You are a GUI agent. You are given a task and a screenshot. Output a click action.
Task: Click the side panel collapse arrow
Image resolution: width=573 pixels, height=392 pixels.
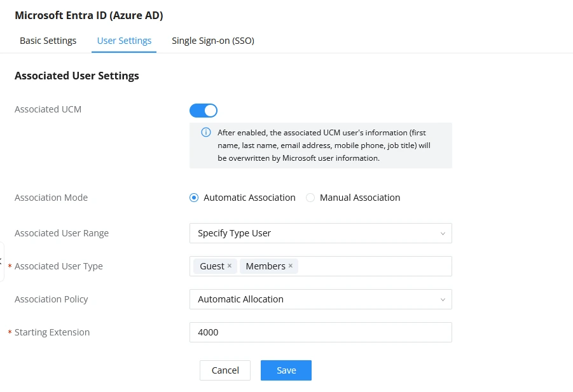(x=1, y=261)
